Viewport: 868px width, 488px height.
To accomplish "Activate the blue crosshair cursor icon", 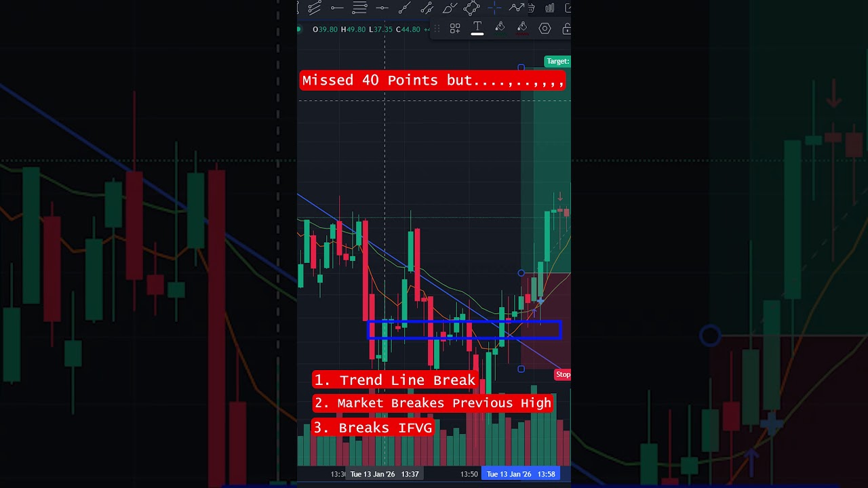I will point(494,7).
